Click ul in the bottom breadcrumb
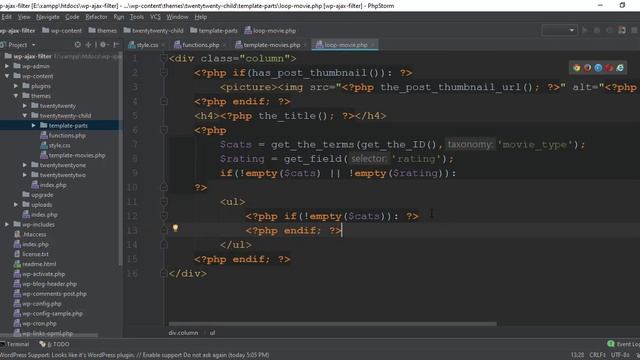Image resolution: width=640 pixels, height=360 pixels. click(212, 333)
